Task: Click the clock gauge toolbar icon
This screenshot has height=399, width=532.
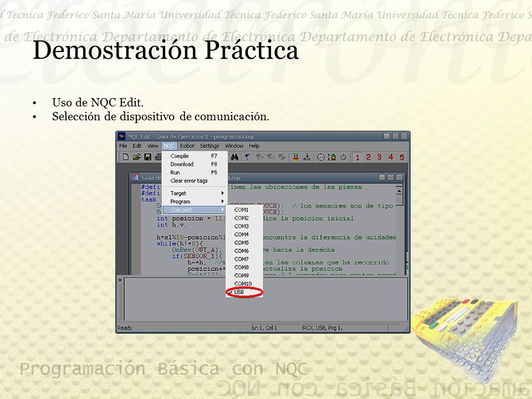Action: click(x=321, y=157)
